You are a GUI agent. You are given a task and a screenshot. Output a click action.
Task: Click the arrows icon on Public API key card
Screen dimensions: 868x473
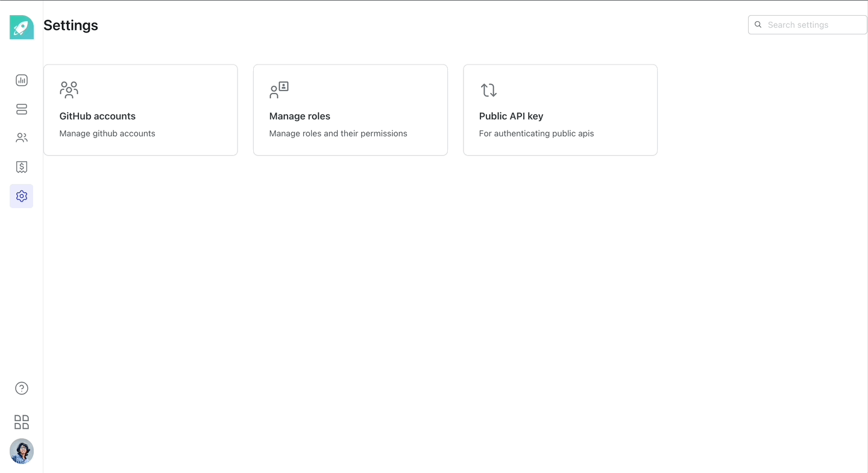point(489,90)
